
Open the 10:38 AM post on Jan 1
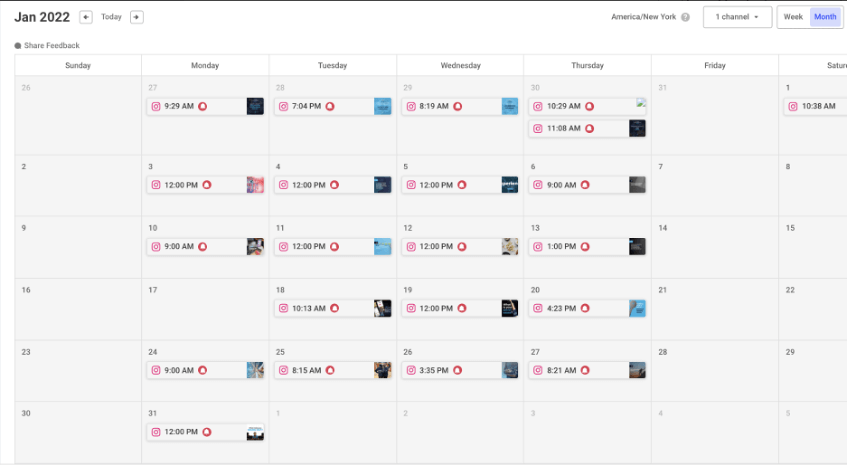[814, 106]
